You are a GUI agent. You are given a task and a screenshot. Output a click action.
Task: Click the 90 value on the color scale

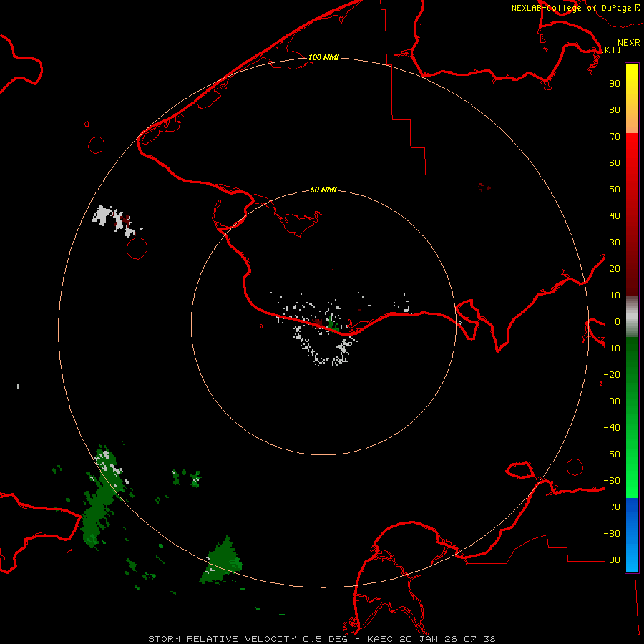click(615, 84)
